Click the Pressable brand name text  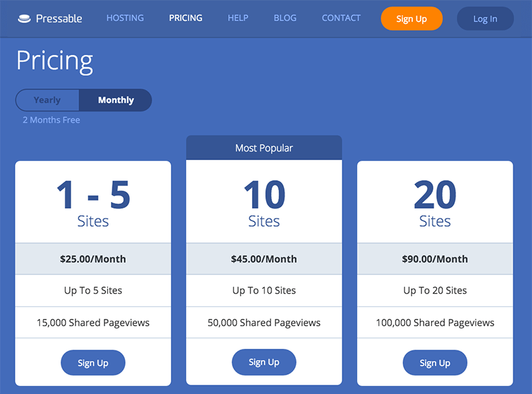(59, 19)
